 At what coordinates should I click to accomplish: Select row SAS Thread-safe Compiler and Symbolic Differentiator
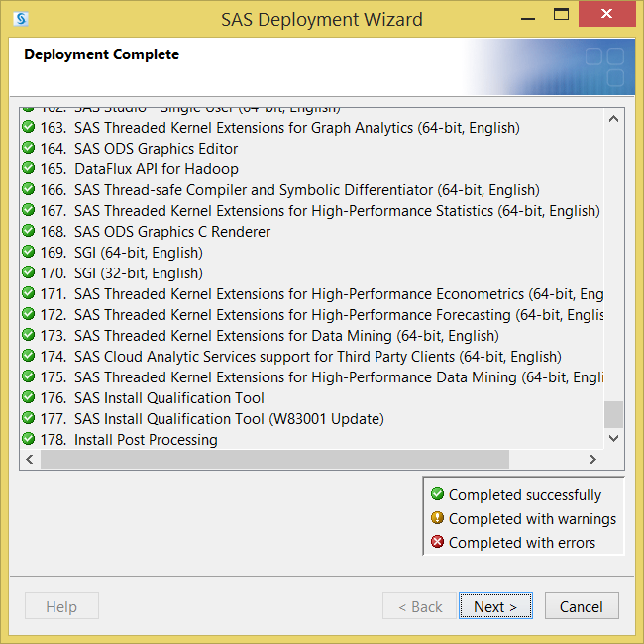click(x=312, y=190)
